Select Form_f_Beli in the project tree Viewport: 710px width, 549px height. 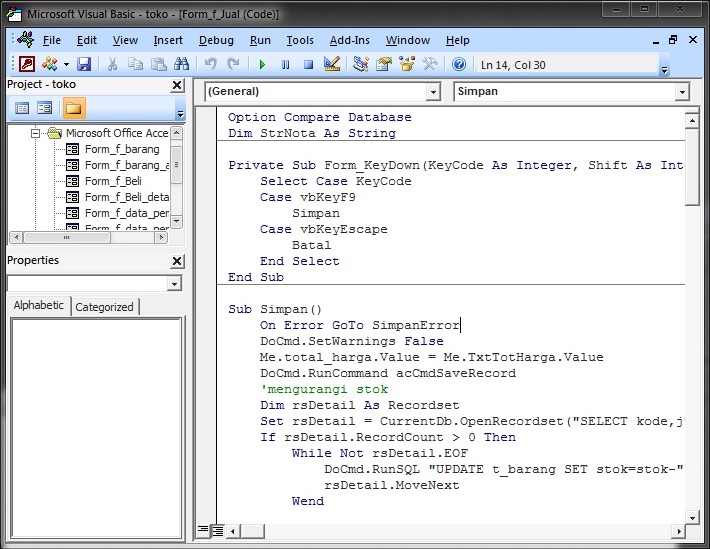click(113, 181)
